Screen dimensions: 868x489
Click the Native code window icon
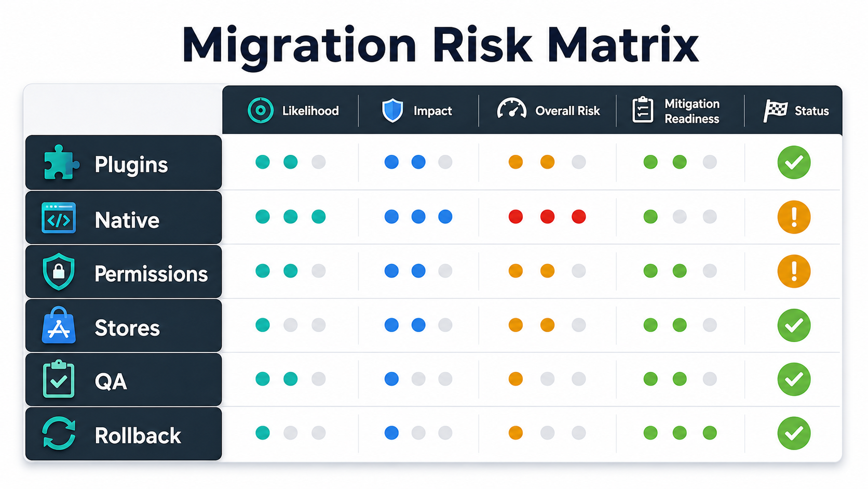point(59,218)
